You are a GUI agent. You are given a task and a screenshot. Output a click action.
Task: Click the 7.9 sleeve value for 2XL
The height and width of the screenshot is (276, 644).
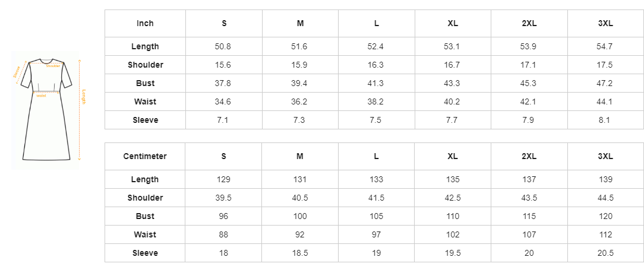coord(529,120)
